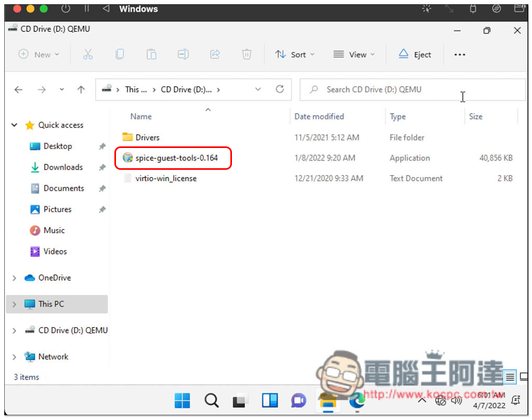Click the Eject button
Image resolution: width=532 pixels, height=420 pixels.
(x=414, y=54)
